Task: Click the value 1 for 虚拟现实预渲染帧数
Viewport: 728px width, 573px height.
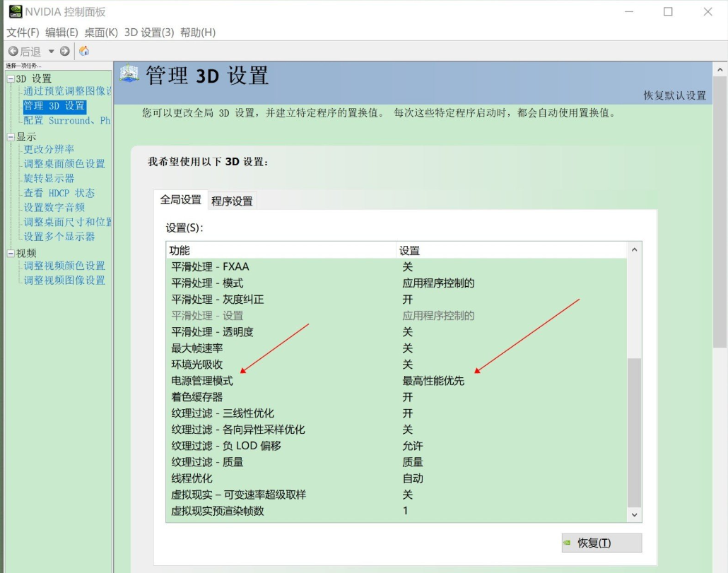Action: tap(405, 511)
